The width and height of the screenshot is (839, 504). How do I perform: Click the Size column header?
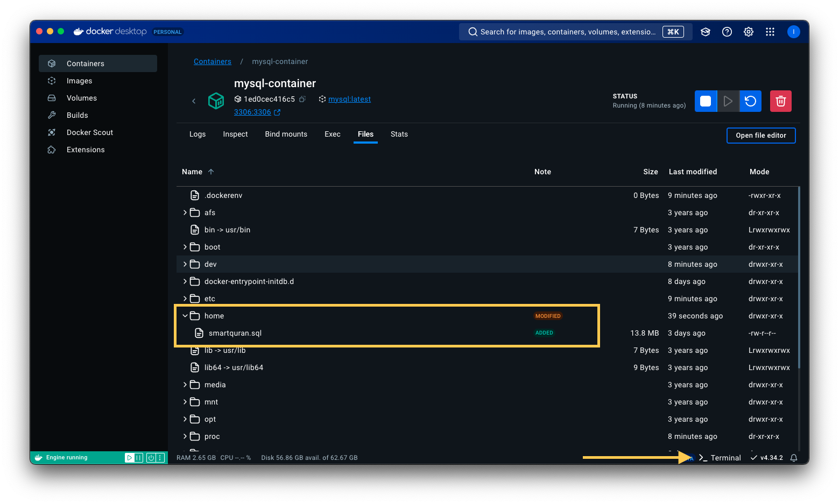pyautogui.click(x=651, y=172)
